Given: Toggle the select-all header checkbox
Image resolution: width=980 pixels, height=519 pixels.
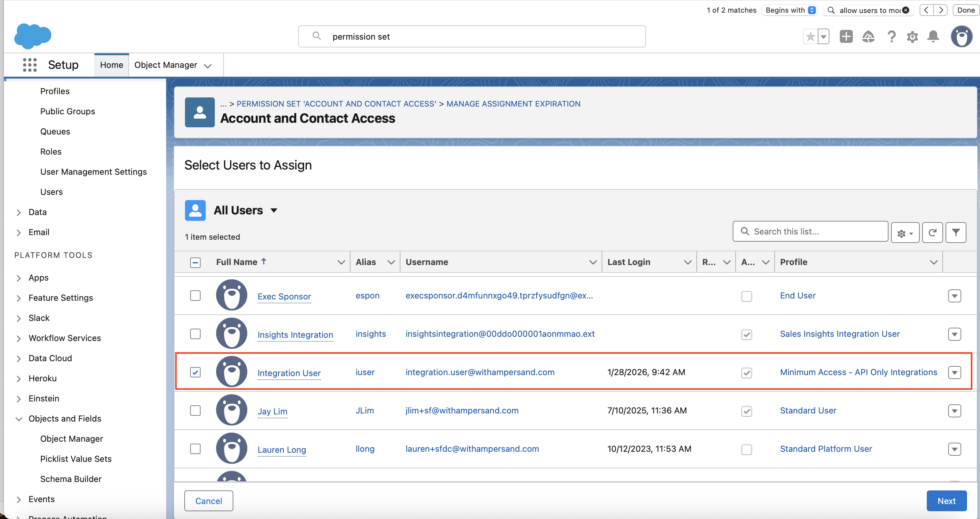Looking at the screenshot, I should pyautogui.click(x=195, y=262).
